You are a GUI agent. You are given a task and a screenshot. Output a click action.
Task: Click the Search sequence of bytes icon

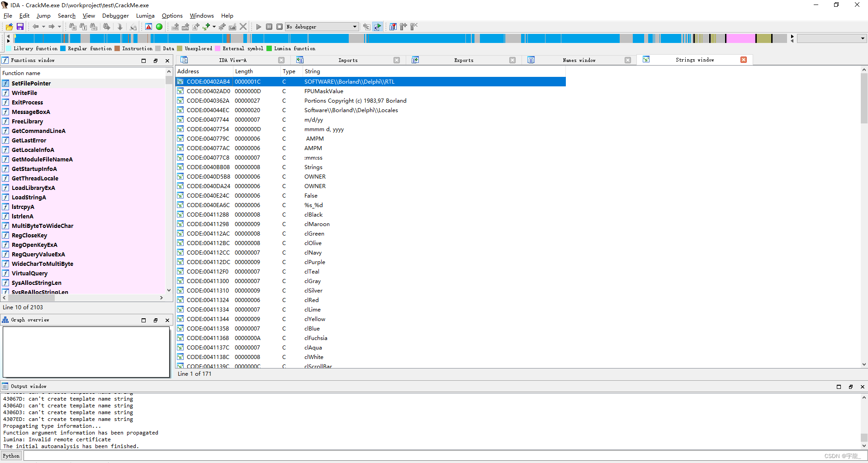coord(94,27)
